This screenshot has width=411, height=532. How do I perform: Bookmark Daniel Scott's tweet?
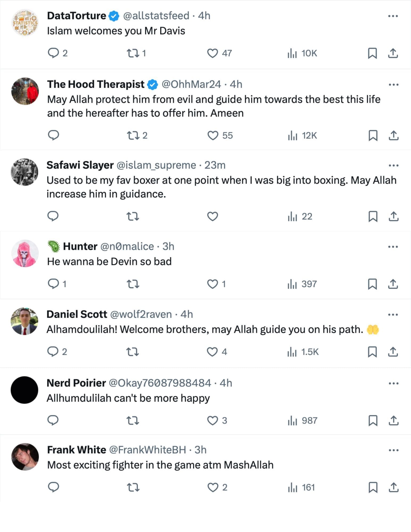[x=372, y=352]
